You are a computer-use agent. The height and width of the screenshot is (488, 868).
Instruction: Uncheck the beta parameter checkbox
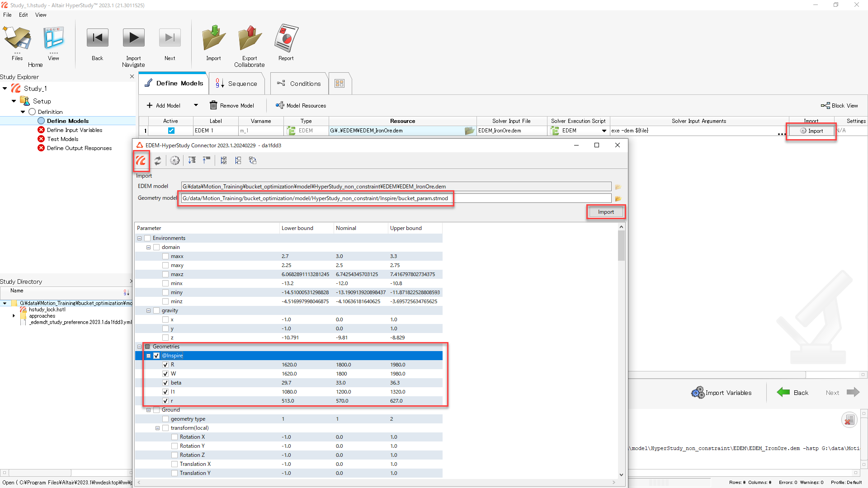tap(165, 383)
